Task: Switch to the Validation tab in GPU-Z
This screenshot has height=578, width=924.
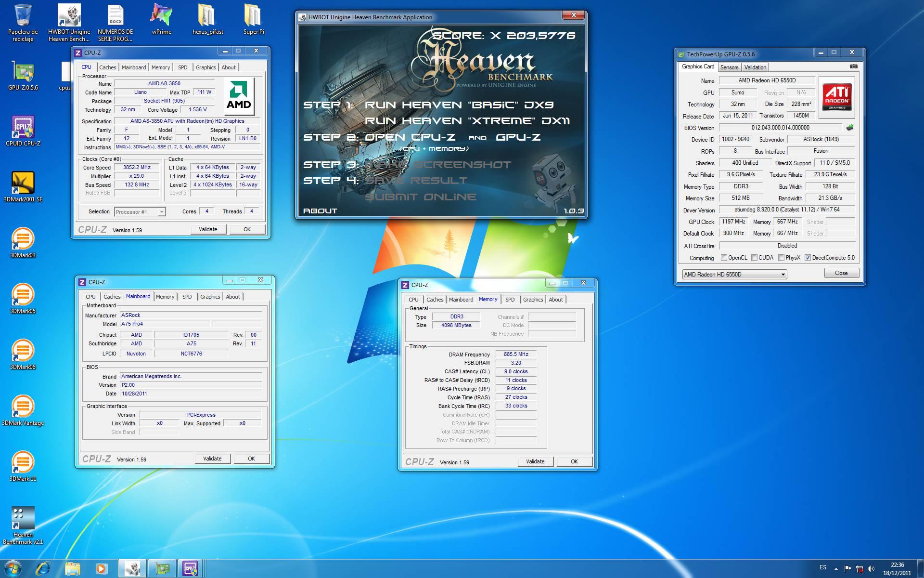Action: coord(755,67)
